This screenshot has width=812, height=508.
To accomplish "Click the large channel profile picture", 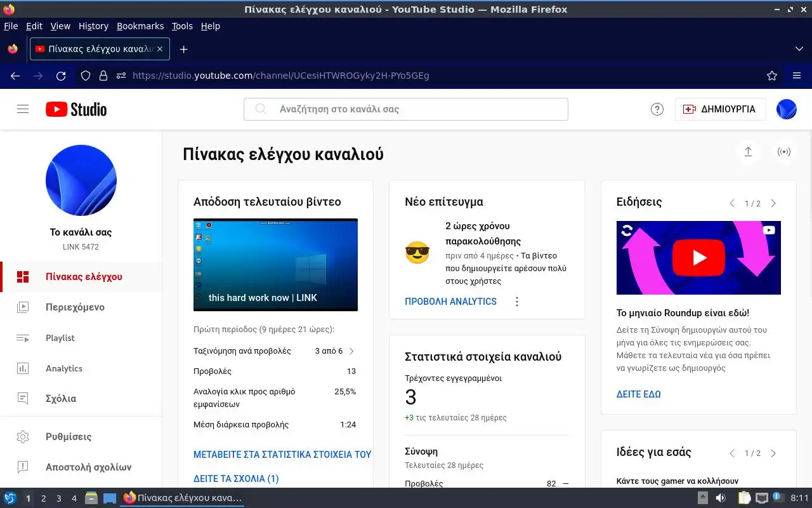I will [81, 180].
